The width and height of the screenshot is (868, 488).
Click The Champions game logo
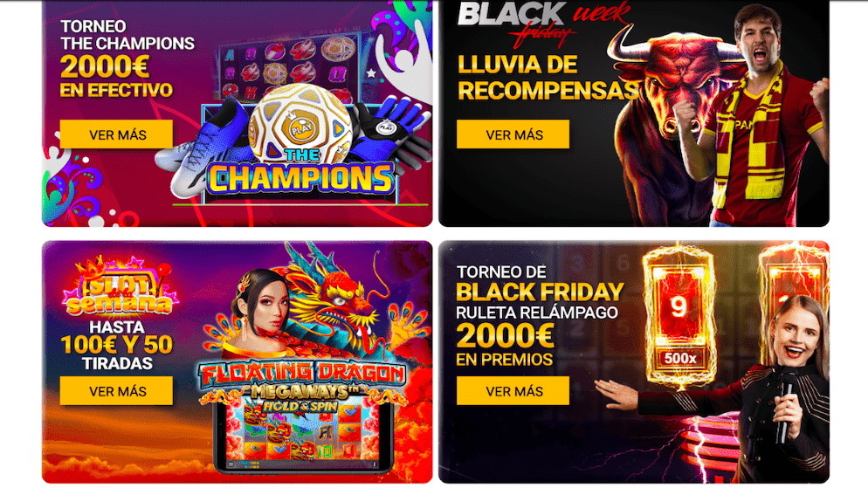[x=300, y=173]
